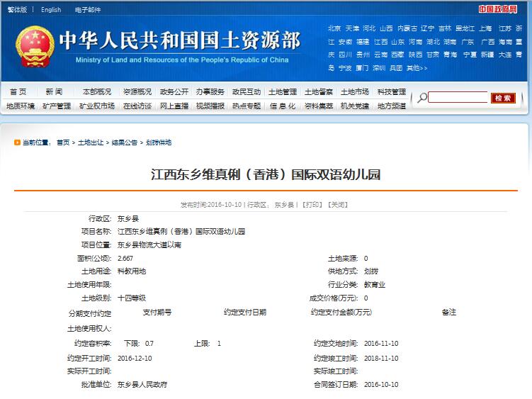Image resolution: width=532 pixels, height=399 pixels.
Task: Click the orange 当前位置 arrow icon
Action: coord(17,142)
